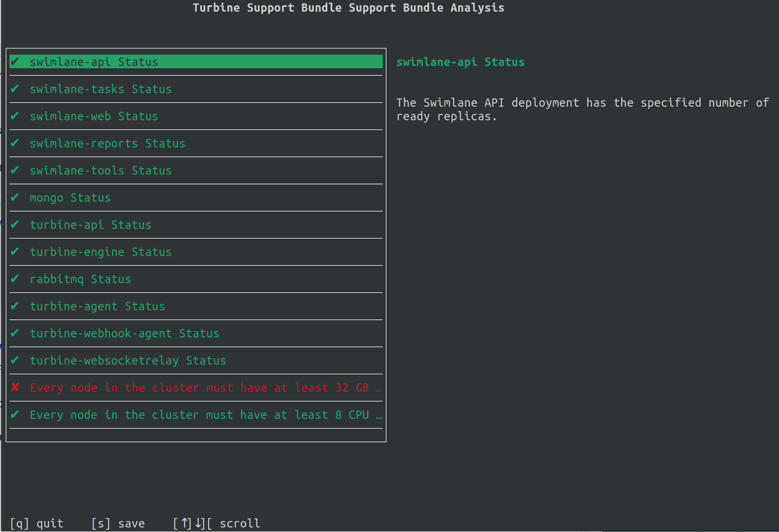Click the checkmark next to swimlane-web Status
The width and height of the screenshot is (779, 532).
(15, 116)
